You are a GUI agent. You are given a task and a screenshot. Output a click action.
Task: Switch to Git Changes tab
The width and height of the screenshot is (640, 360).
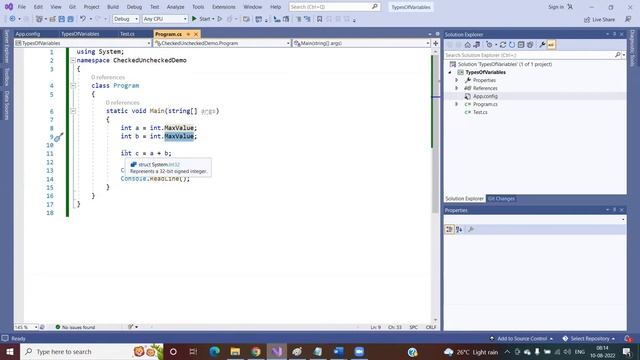[x=501, y=199]
